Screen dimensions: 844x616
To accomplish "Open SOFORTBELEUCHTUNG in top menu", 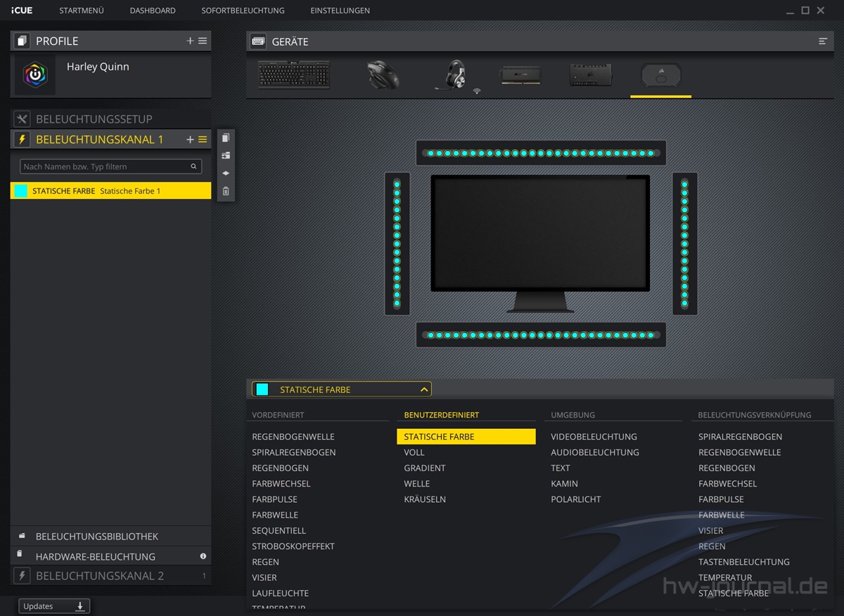I will pyautogui.click(x=243, y=11).
